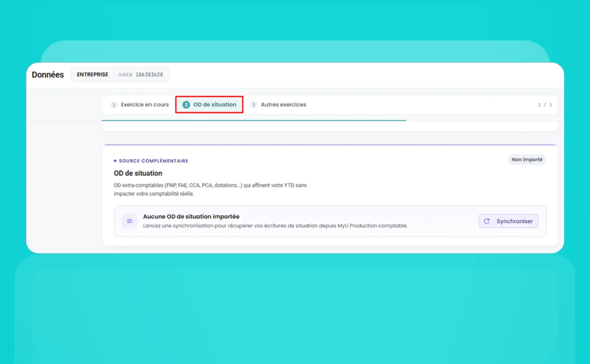Click the step 3 number badge
Viewport: 590px width, 364px height.
coord(254,105)
